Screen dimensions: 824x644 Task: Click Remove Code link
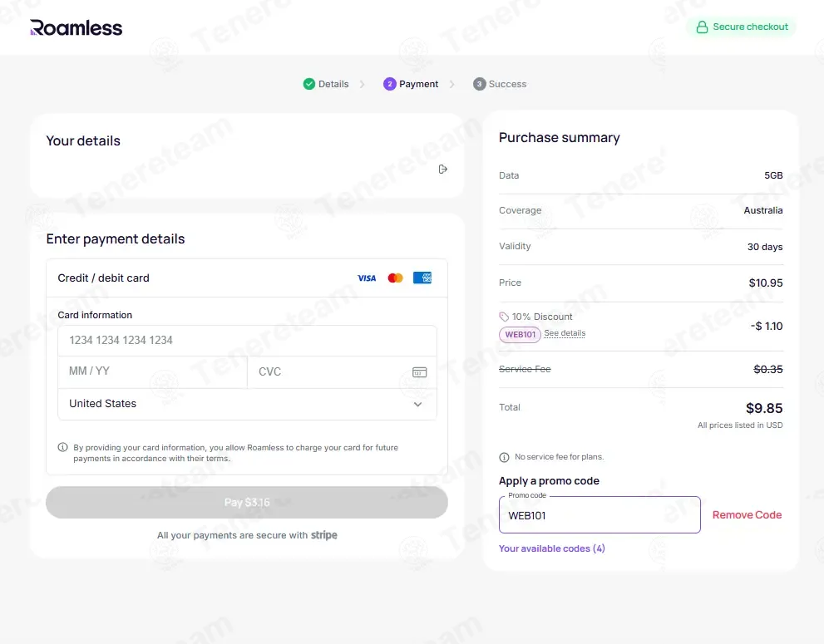[747, 514]
